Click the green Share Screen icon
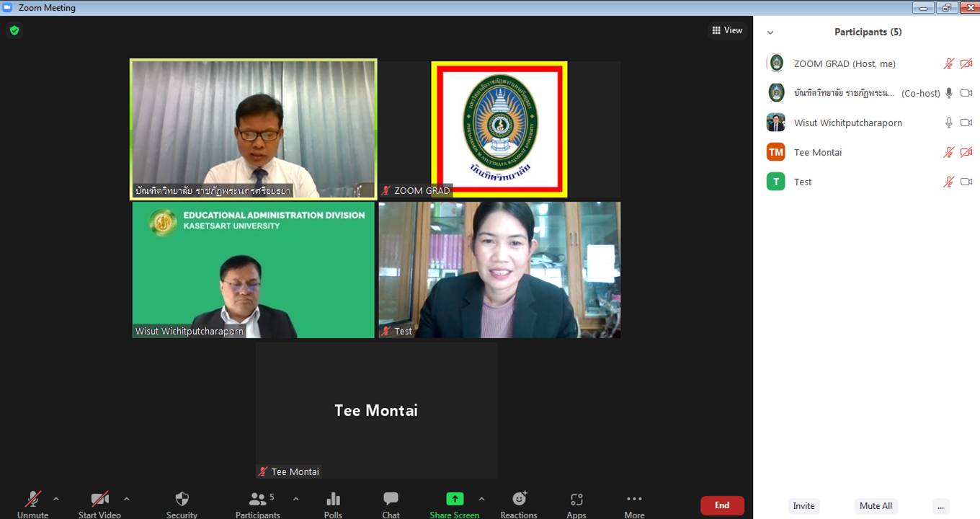This screenshot has height=519, width=980. tap(455, 499)
